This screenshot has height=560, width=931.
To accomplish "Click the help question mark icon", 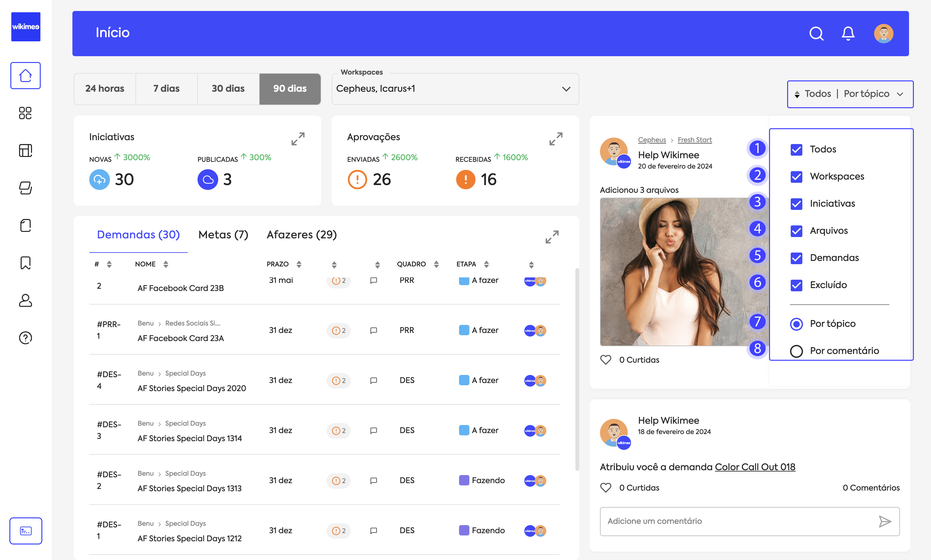I will pyautogui.click(x=25, y=338).
